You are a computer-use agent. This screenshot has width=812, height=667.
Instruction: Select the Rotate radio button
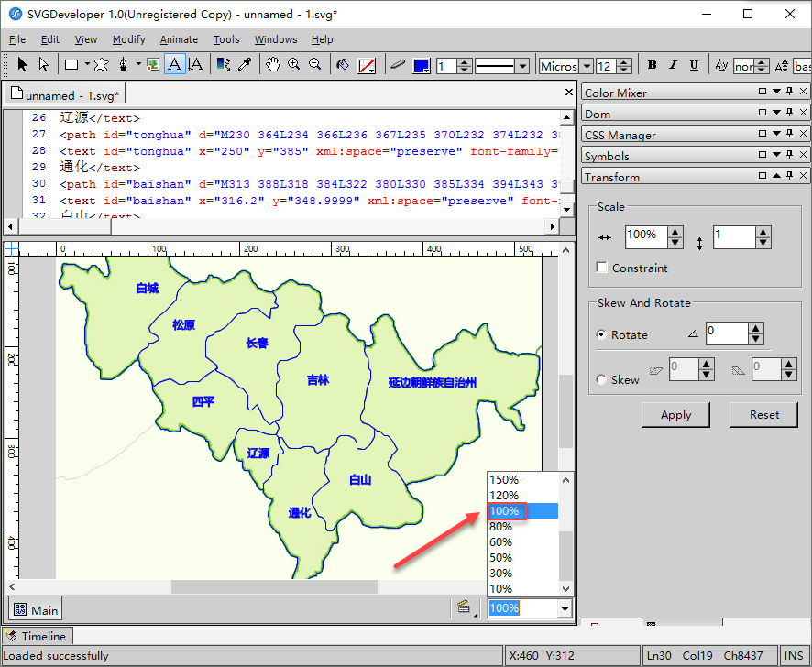coord(601,335)
